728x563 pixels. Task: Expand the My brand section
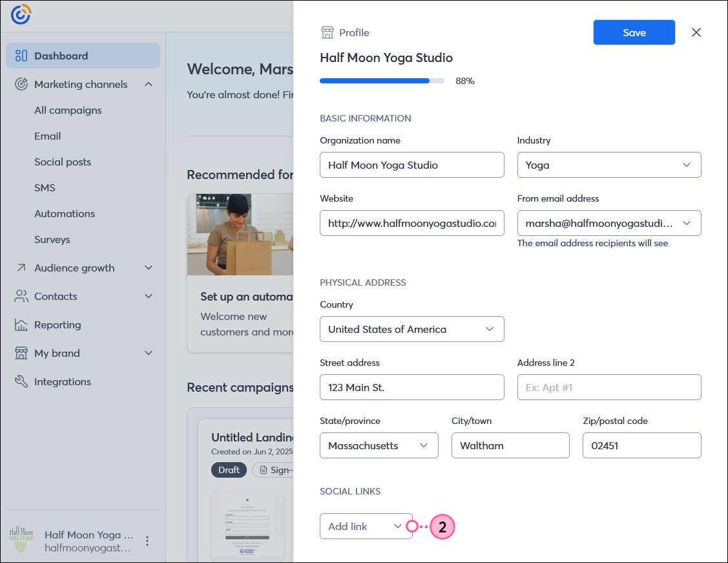pos(149,353)
